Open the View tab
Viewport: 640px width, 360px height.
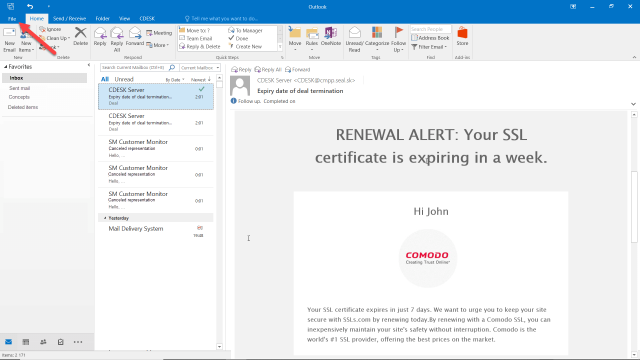click(124, 18)
